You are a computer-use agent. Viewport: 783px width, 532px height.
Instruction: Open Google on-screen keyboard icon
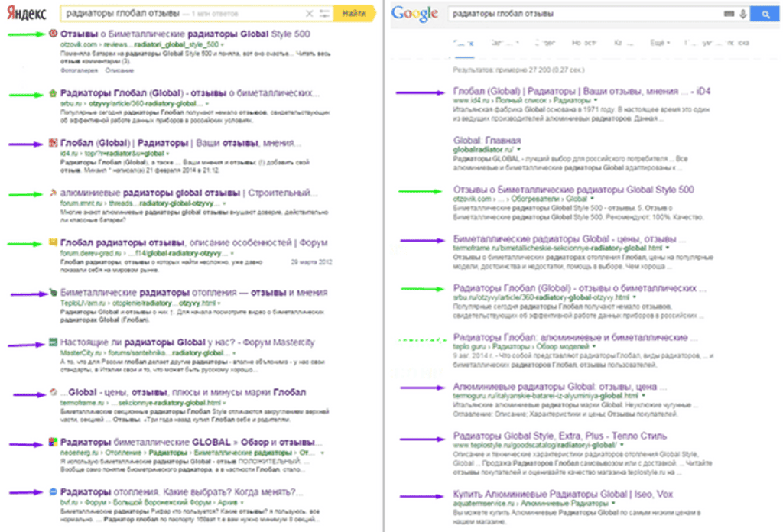tap(729, 14)
